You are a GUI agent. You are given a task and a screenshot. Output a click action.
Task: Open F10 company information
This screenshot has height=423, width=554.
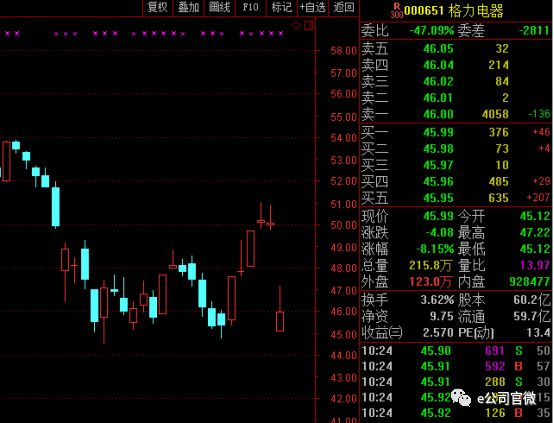click(x=250, y=7)
